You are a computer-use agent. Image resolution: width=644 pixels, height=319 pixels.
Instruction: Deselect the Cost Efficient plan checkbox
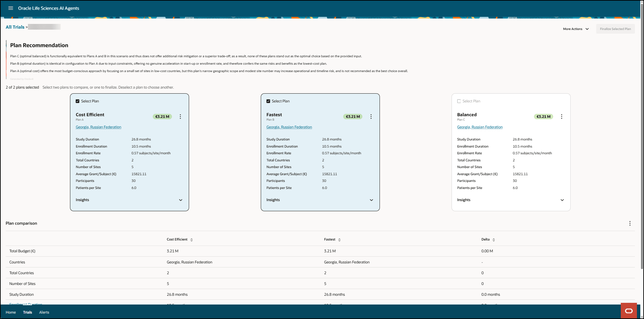[78, 101]
